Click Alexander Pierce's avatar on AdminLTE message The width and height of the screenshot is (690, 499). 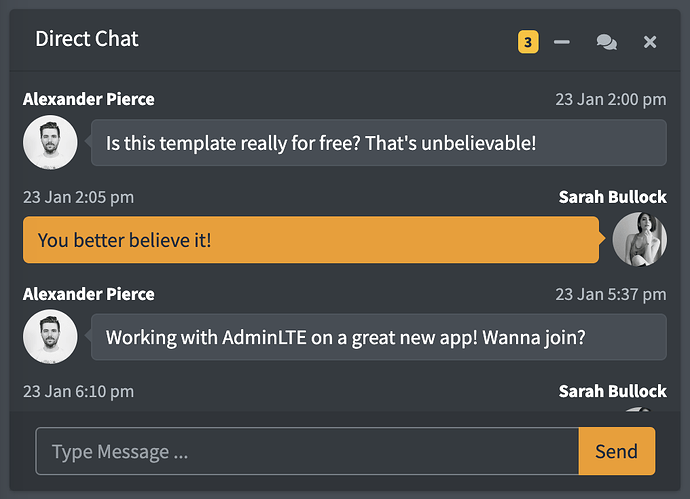click(x=50, y=337)
